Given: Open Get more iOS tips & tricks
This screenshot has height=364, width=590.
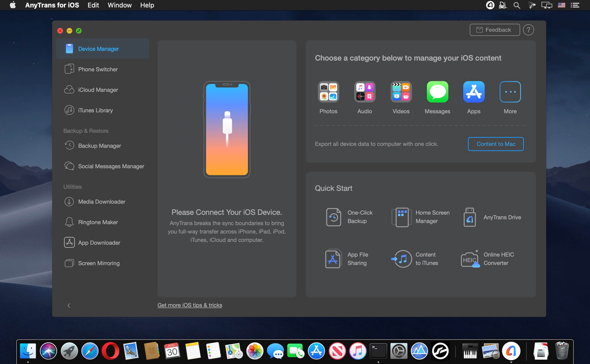Looking at the screenshot, I should pos(190,305).
